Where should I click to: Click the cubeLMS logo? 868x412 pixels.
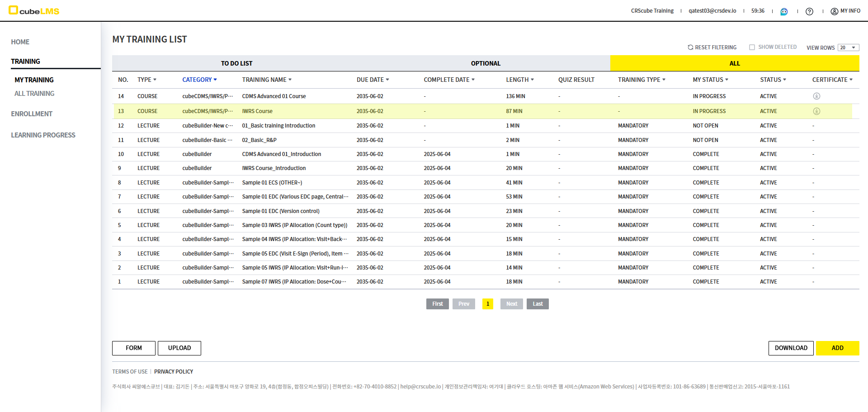point(34,10)
